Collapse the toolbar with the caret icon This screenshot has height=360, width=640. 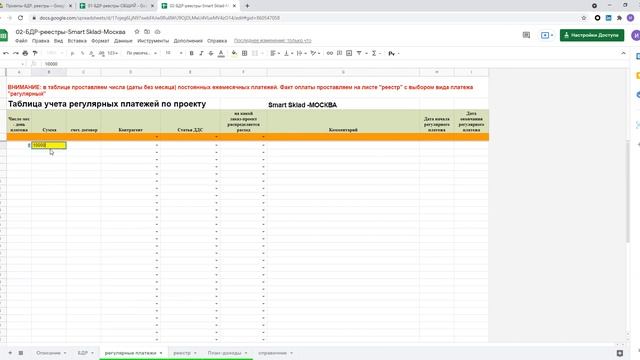[623, 53]
